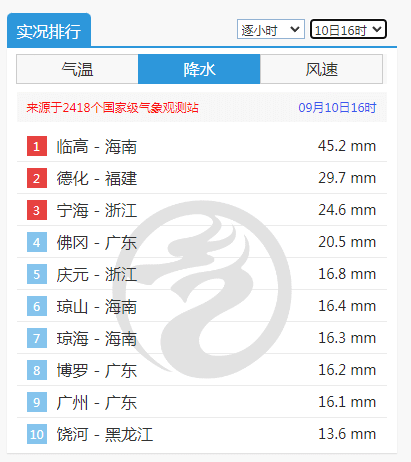This screenshot has height=462, width=411.
Task: Click the red rank 2 badge
Action: (37, 178)
